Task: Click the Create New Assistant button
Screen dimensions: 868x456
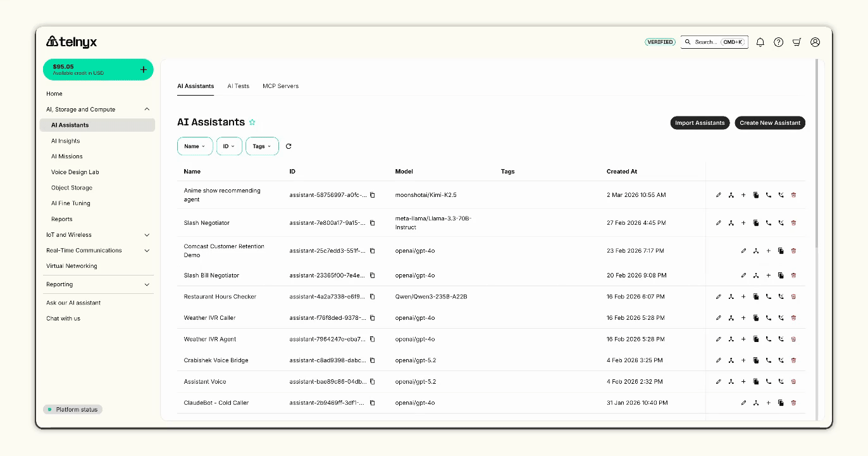Action: click(769, 123)
